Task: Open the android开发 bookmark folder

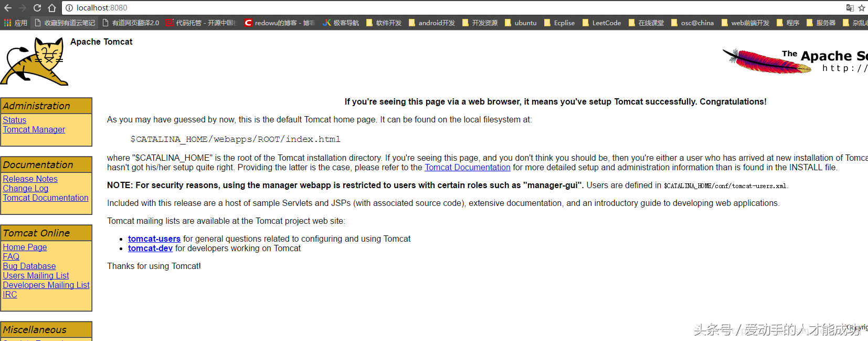Action: [431, 23]
